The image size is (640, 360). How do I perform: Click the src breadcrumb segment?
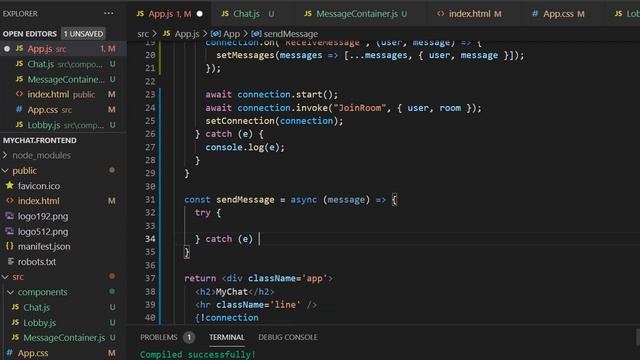point(143,34)
